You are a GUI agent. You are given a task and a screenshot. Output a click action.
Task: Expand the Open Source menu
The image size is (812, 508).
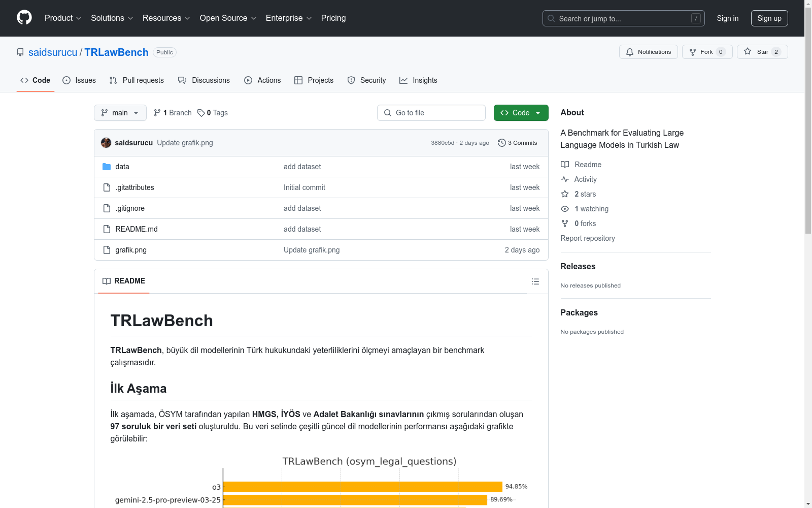pos(228,18)
